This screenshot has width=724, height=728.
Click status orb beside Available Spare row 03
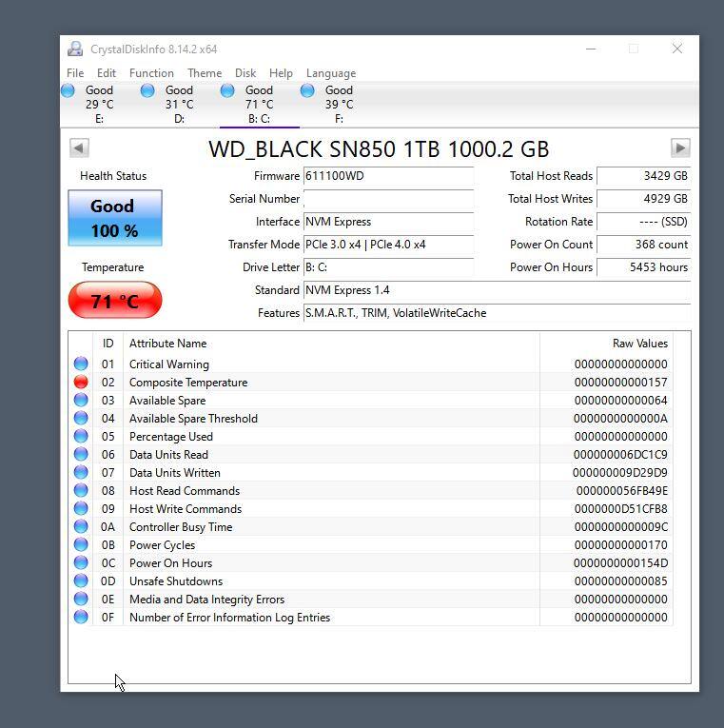pos(81,400)
